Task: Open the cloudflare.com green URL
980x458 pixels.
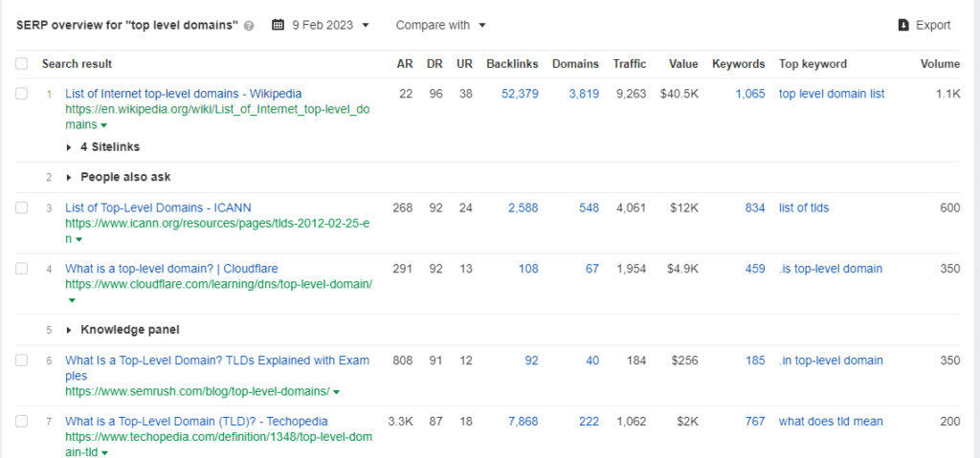Action: [x=219, y=284]
